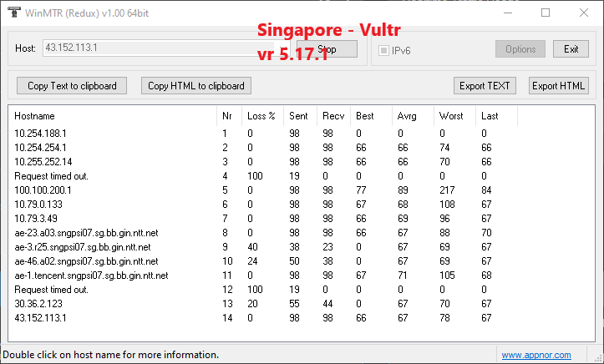Select row 10.79.3.49

[x=263, y=219]
